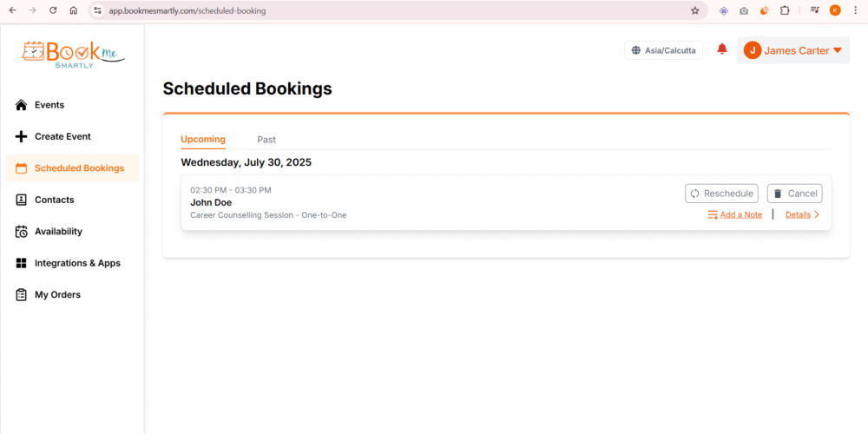This screenshot has height=434, width=868.
Task: Click the Create Event plus icon
Action: coord(22,136)
